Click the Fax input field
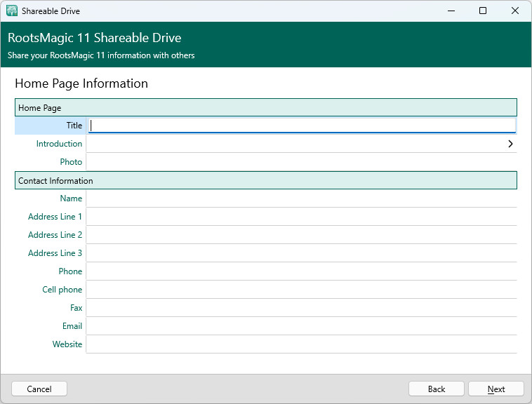The width and height of the screenshot is (532, 404). click(302, 308)
